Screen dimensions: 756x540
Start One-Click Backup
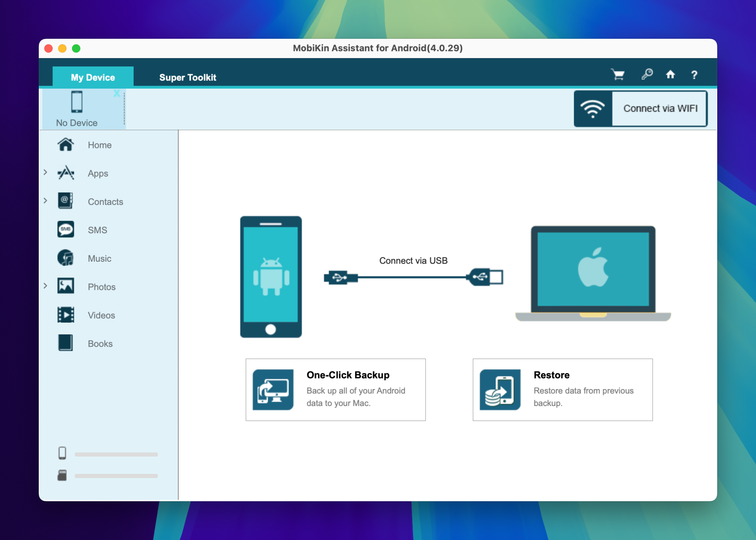335,389
